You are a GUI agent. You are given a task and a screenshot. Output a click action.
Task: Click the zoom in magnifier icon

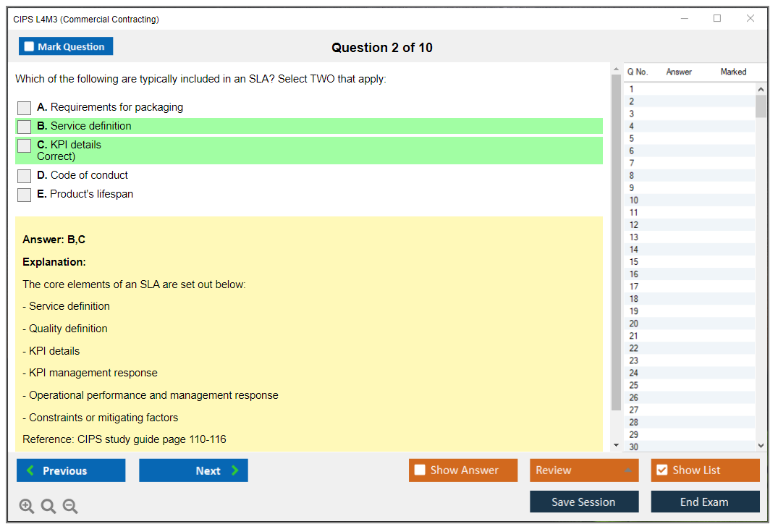[27, 507]
